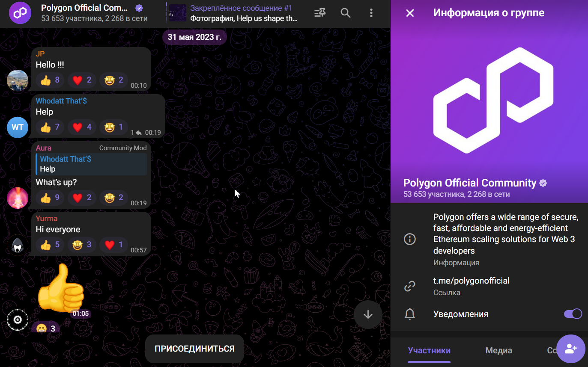This screenshot has height=367, width=588.
Task: Click heart reaction with 1 on Hi everyone
Action: pos(113,245)
